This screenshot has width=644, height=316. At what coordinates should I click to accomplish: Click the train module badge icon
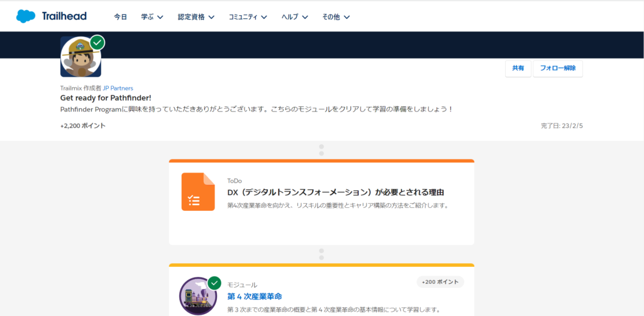[x=198, y=296]
